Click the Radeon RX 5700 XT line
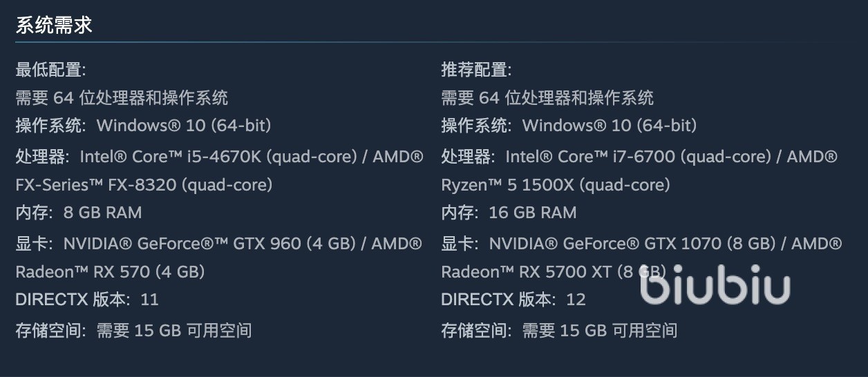868x377 pixels. point(553,272)
